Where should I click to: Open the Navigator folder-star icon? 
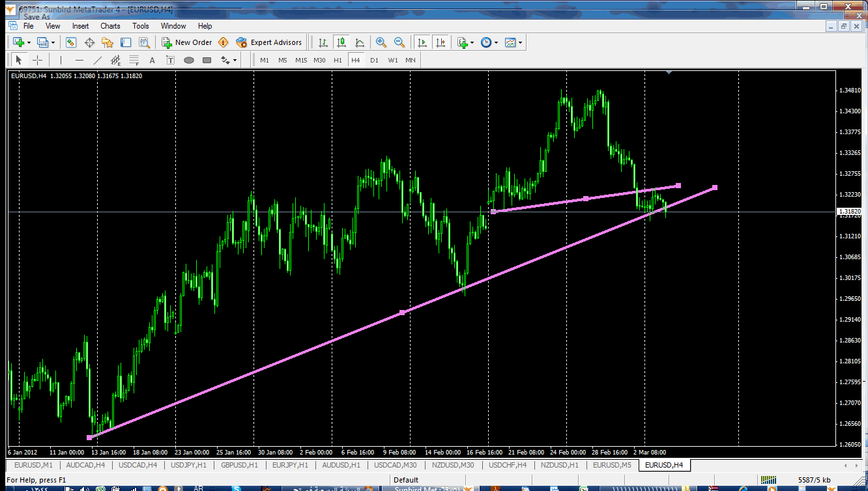coord(108,42)
